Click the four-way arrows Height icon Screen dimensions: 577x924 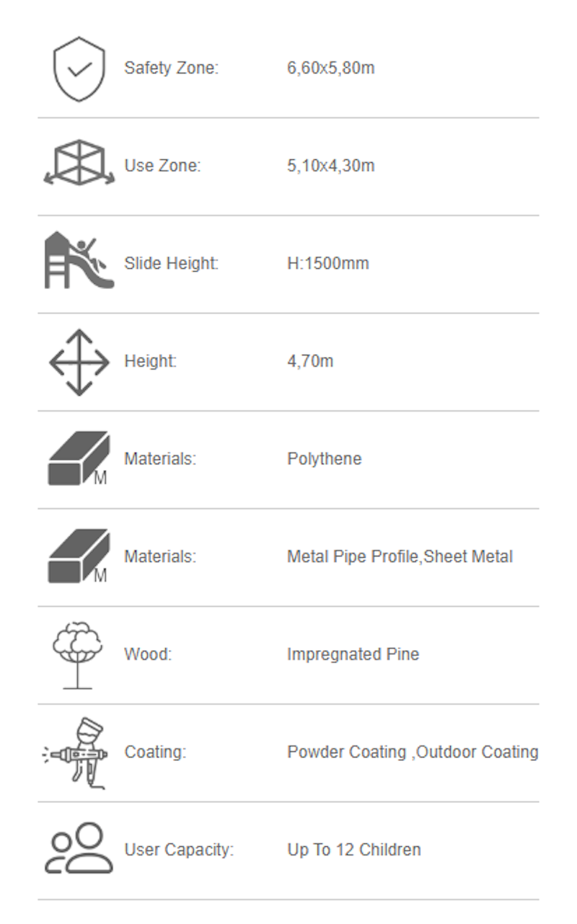tap(79, 362)
